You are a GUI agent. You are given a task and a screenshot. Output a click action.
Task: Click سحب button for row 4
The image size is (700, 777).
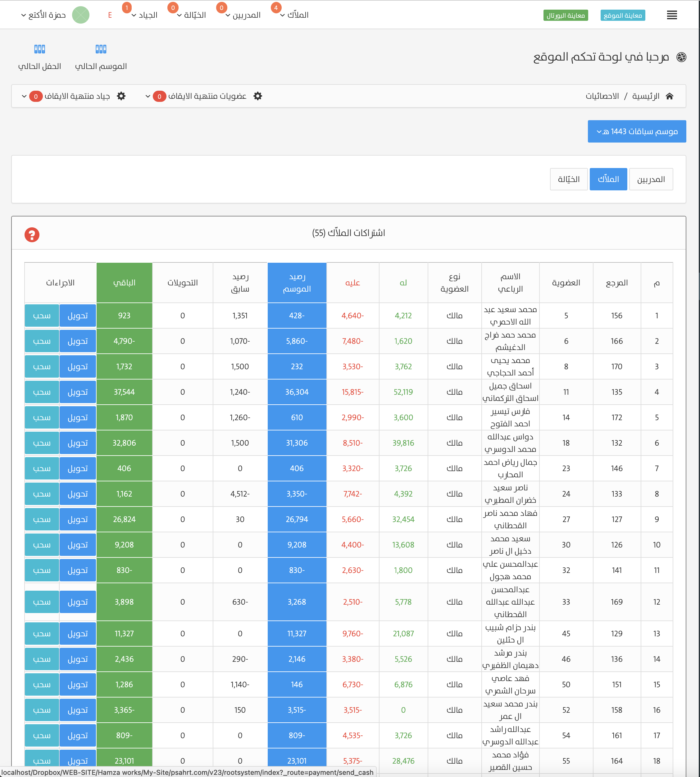point(42,392)
